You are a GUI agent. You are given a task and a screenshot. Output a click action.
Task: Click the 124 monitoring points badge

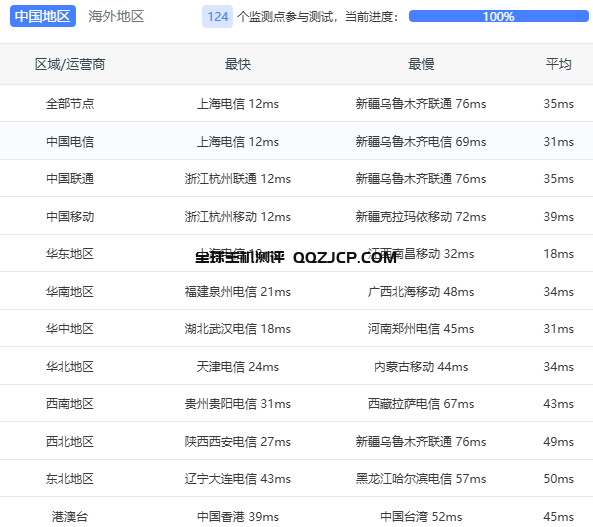point(217,17)
